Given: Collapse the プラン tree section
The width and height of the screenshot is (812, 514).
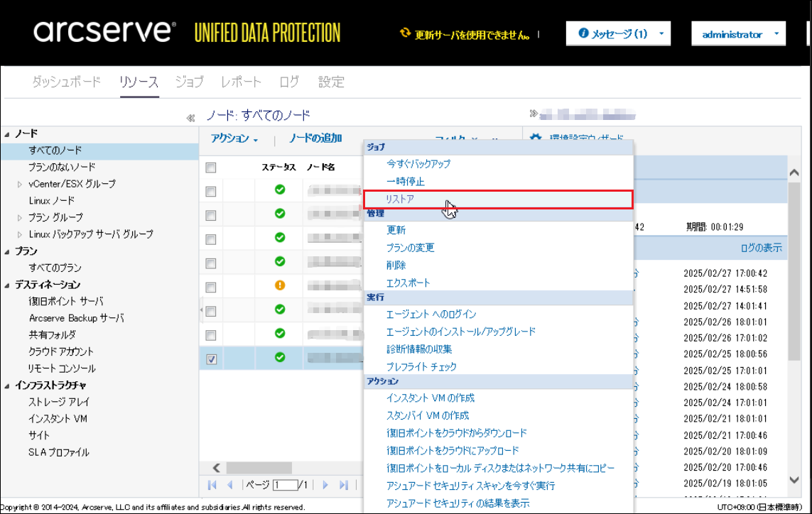Looking at the screenshot, I should pyautogui.click(x=6, y=251).
